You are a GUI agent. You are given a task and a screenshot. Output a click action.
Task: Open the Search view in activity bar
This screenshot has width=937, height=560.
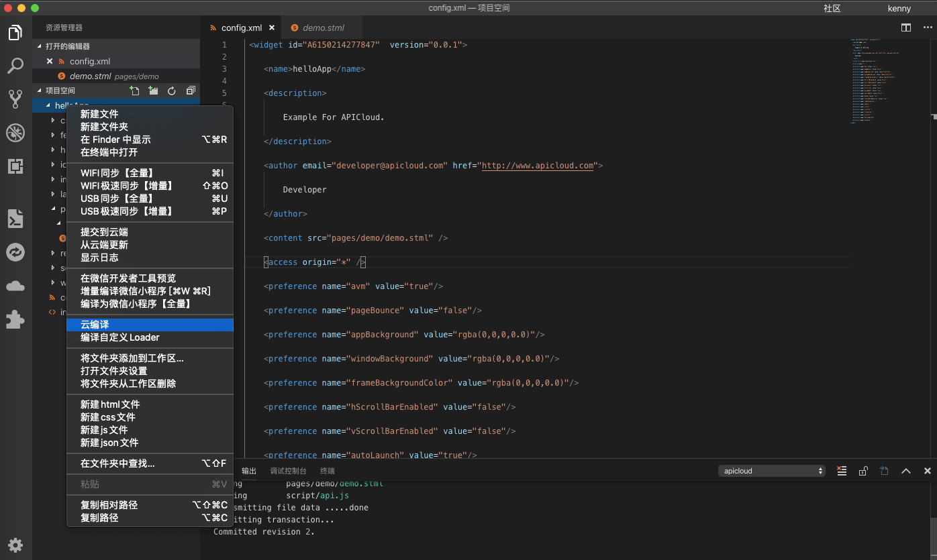tap(15, 66)
